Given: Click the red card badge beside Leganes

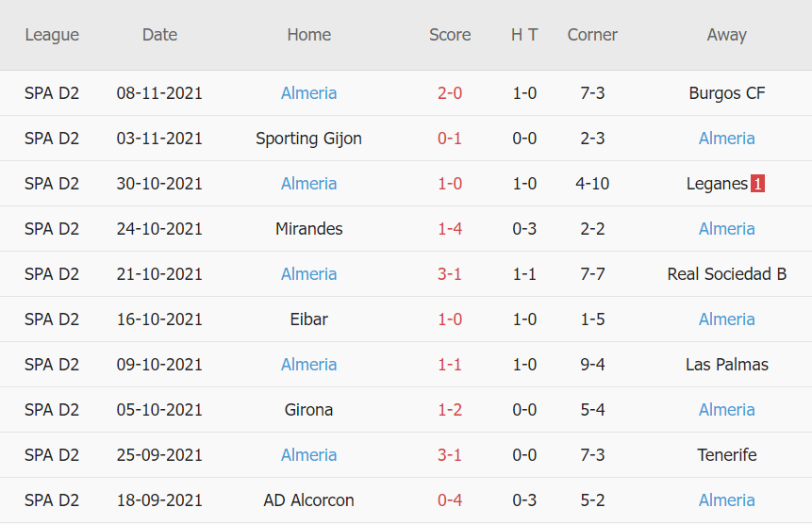Looking at the screenshot, I should (x=757, y=184).
